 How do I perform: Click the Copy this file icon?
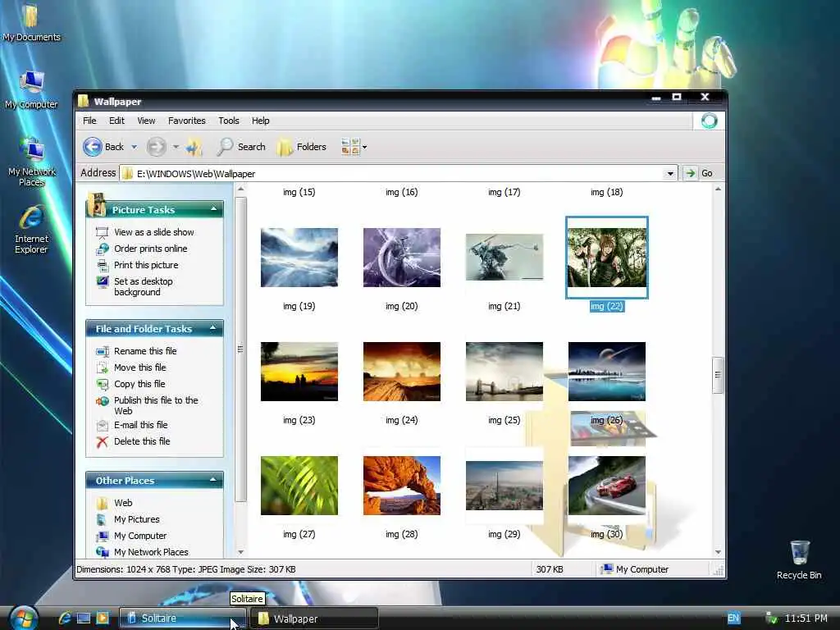[102, 384]
